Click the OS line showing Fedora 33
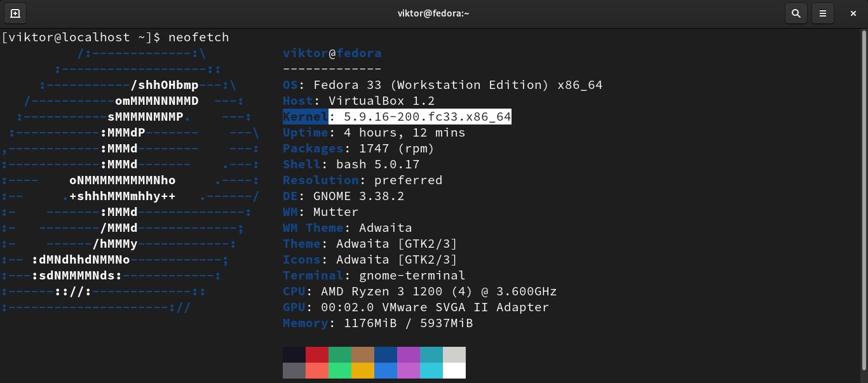 pos(442,85)
